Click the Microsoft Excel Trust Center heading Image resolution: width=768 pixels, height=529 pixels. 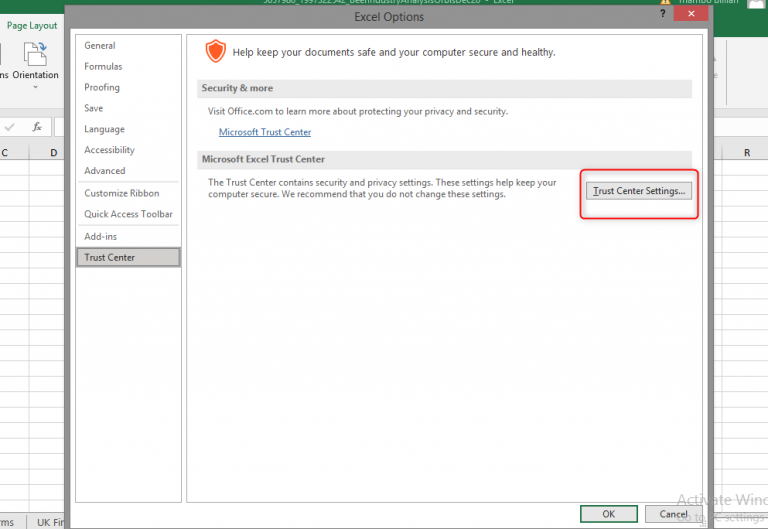tap(264, 159)
